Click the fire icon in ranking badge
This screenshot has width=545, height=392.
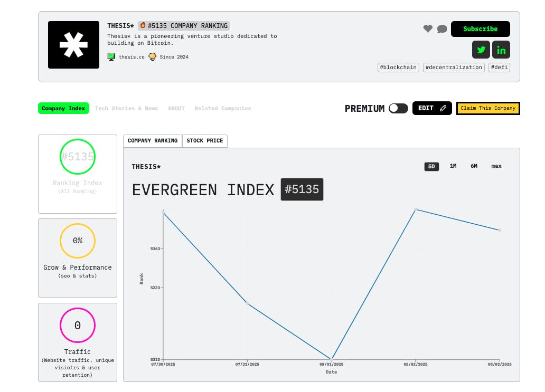[x=143, y=25]
